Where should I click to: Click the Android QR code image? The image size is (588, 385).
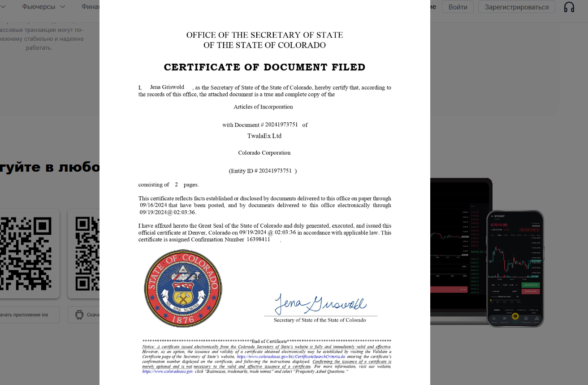point(87,254)
